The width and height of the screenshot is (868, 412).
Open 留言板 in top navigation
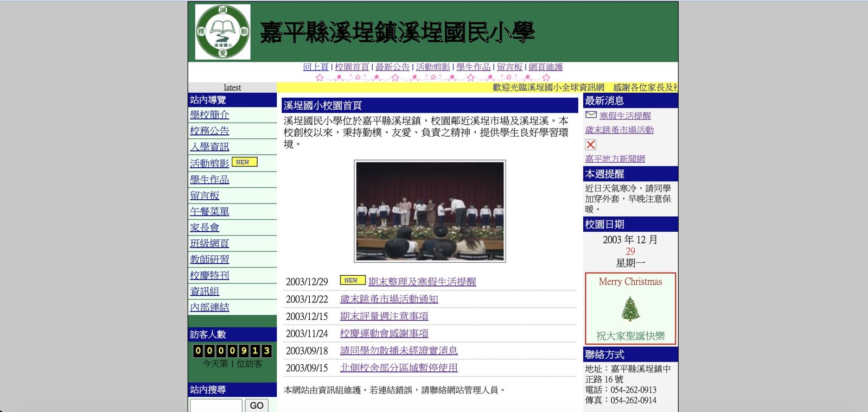509,67
